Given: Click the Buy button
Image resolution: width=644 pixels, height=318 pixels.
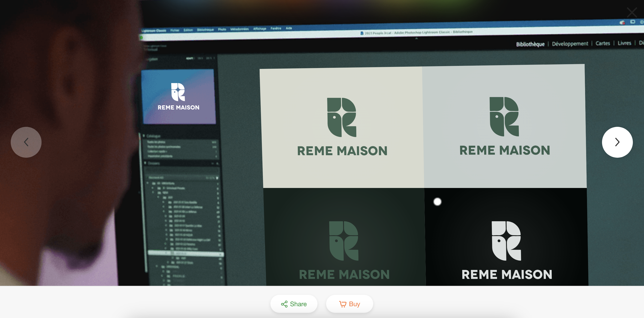Looking at the screenshot, I should coord(349,304).
